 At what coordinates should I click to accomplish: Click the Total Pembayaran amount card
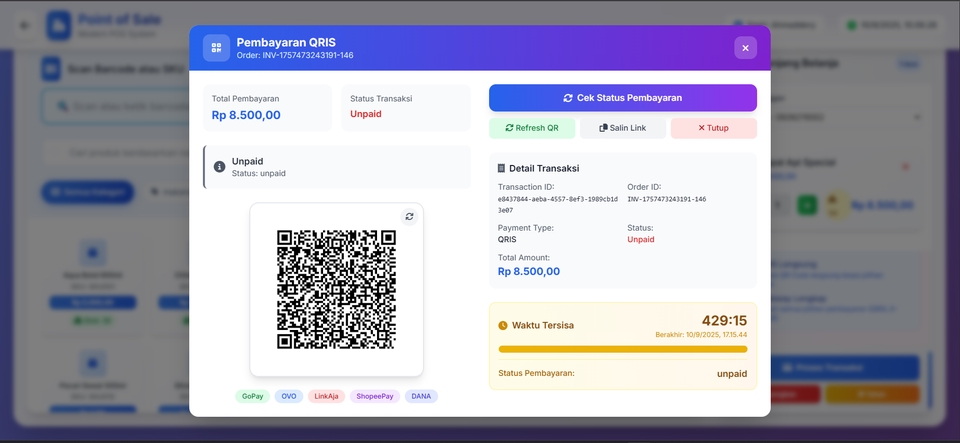point(267,108)
